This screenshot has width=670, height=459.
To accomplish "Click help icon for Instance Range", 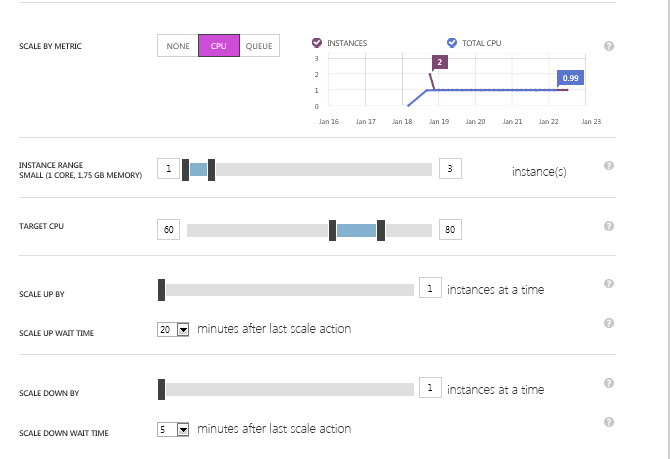I will point(609,166).
